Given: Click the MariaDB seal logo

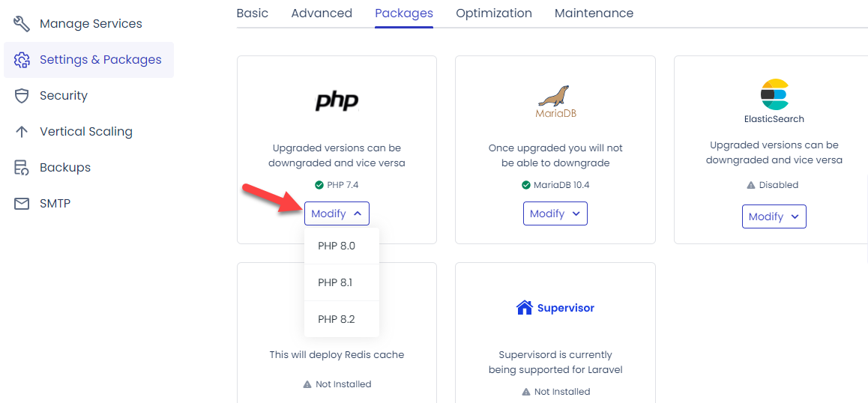Looking at the screenshot, I should point(555,97).
